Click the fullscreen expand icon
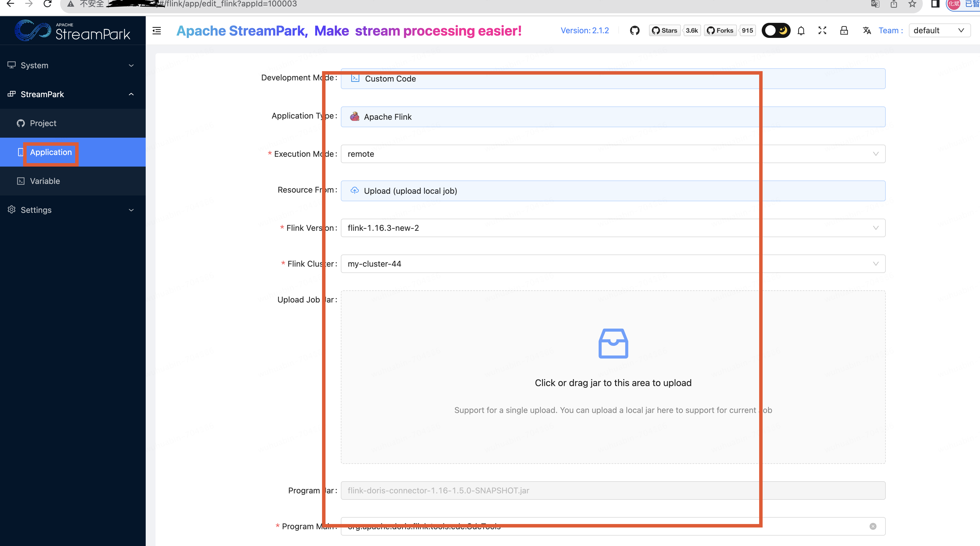The width and height of the screenshot is (980, 546). click(x=822, y=29)
